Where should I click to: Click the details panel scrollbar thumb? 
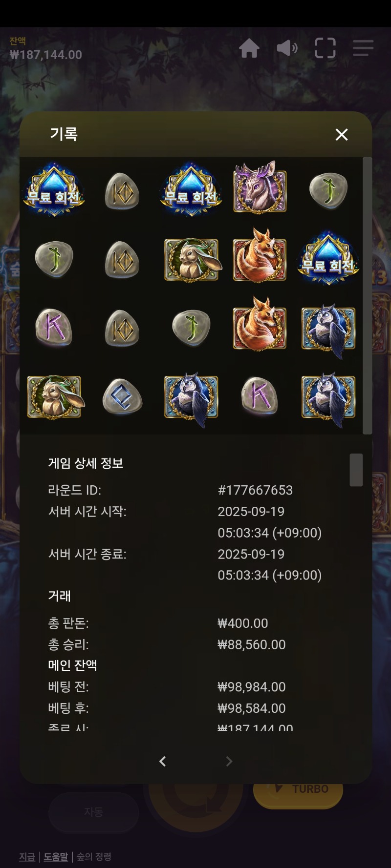coord(356,470)
